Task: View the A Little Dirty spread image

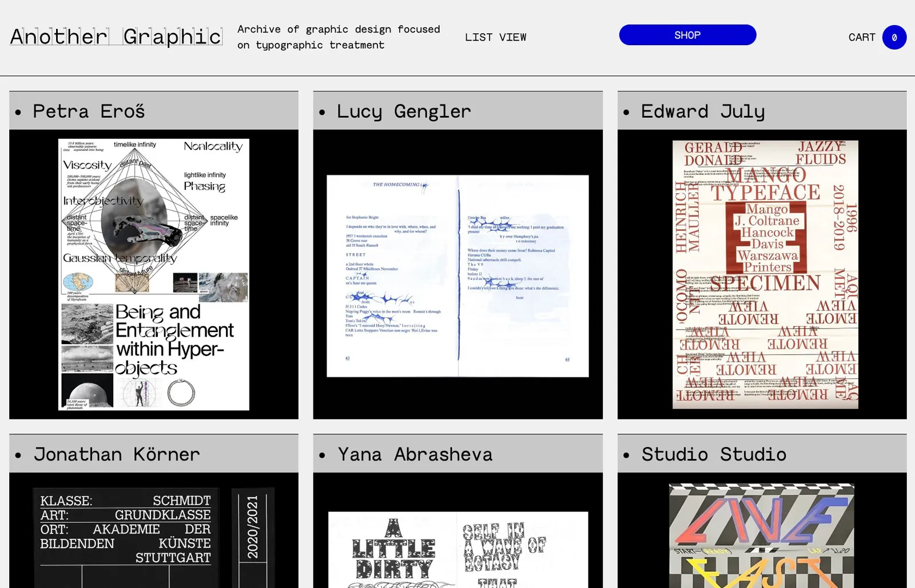Action: tap(458, 550)
